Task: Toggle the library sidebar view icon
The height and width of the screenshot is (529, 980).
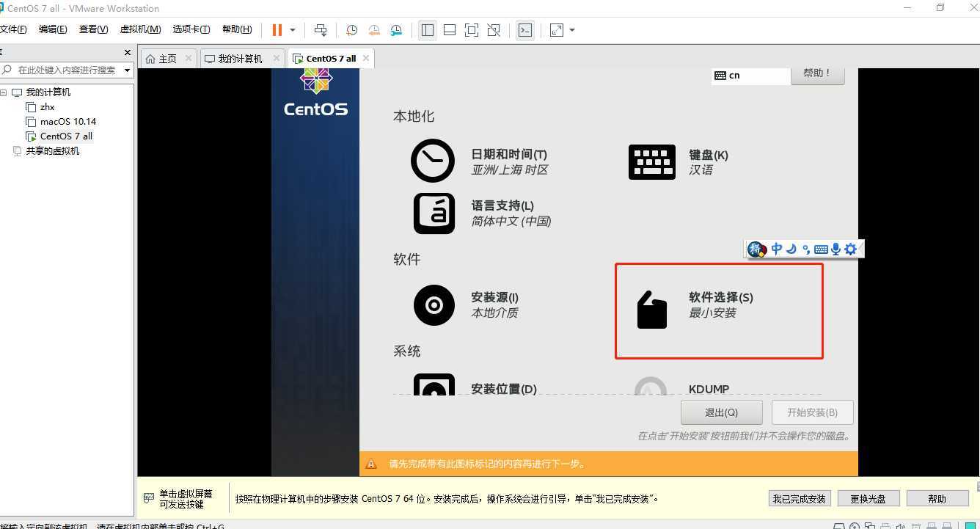Action: click(x=428, y=30)
